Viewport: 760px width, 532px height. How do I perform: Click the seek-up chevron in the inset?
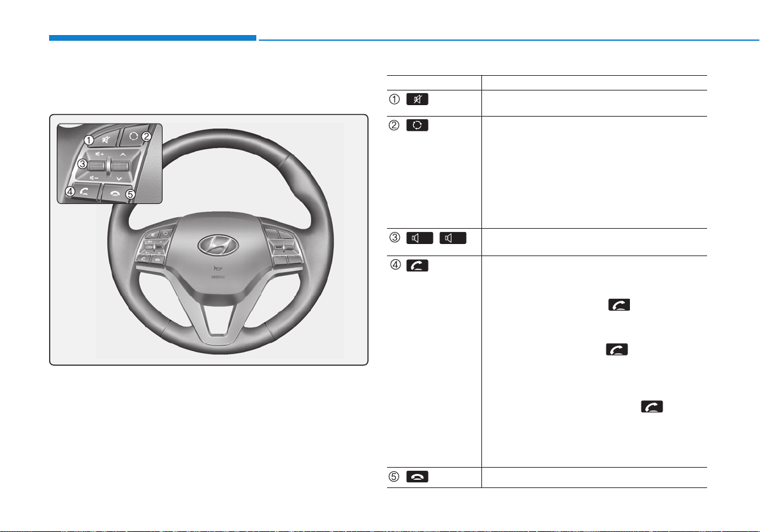tap(123, 154)
